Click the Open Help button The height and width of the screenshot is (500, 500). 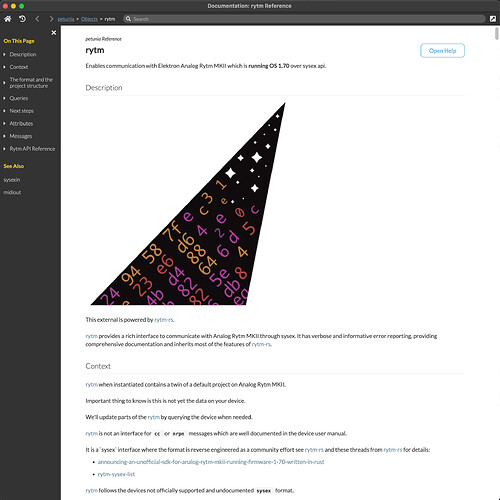[442, 51]
